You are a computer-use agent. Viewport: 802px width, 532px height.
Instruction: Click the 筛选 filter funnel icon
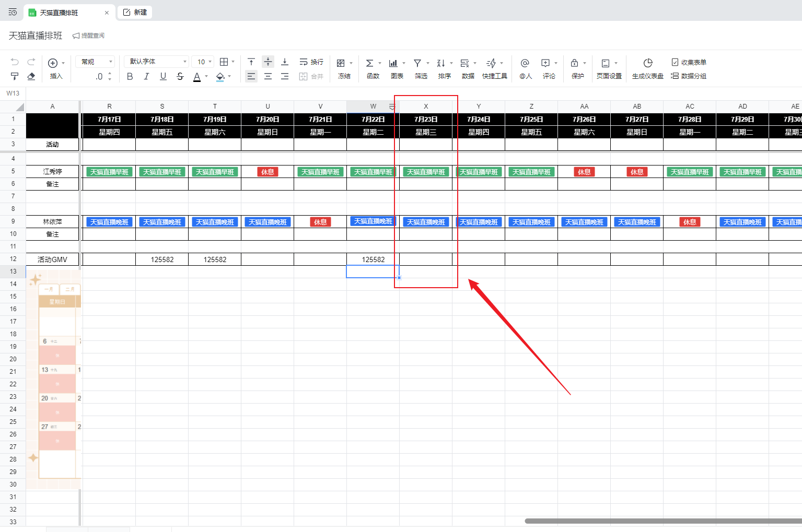417,63
